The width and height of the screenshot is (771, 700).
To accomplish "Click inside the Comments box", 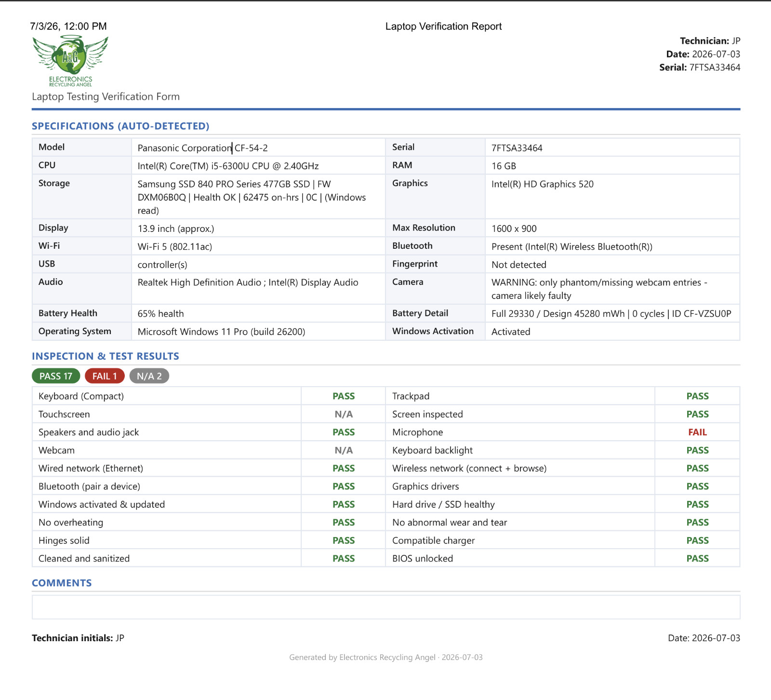I will [x=386, y=607].
